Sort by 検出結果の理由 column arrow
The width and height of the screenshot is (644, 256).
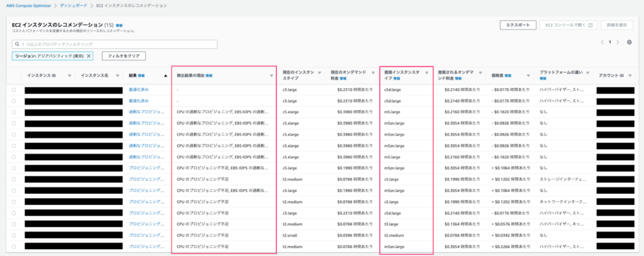pyautogui.click(x=272, y=75)
